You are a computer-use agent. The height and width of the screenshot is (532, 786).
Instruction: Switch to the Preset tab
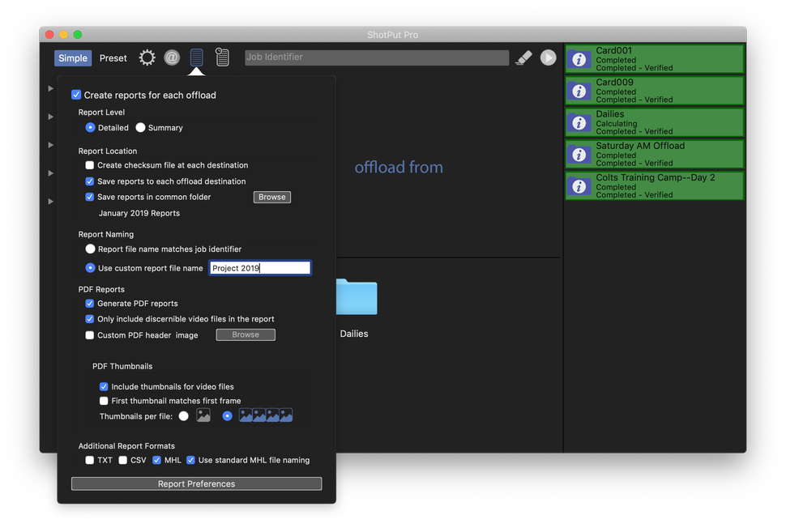[113, 57]
